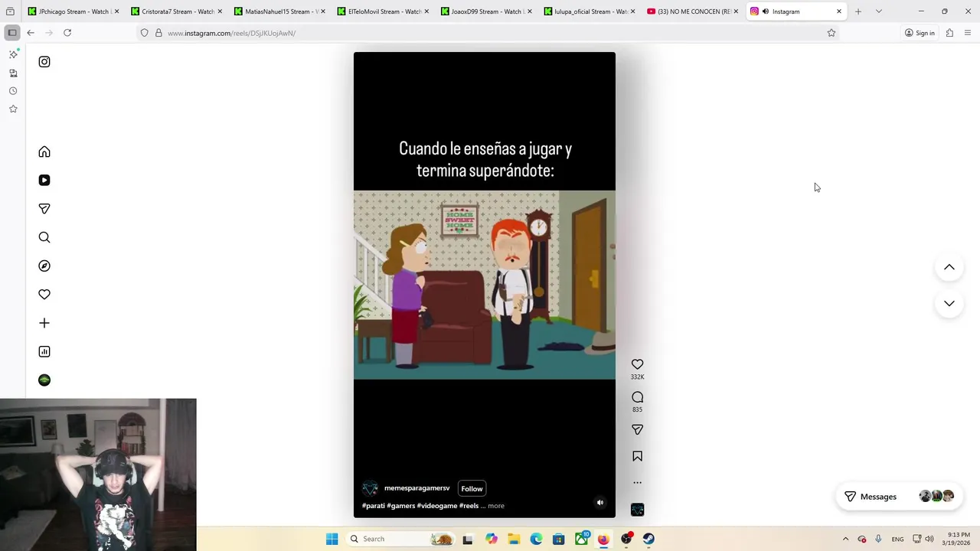
Task: Share the reel via paper-plane icon
Action: click(x=637, y=430)
